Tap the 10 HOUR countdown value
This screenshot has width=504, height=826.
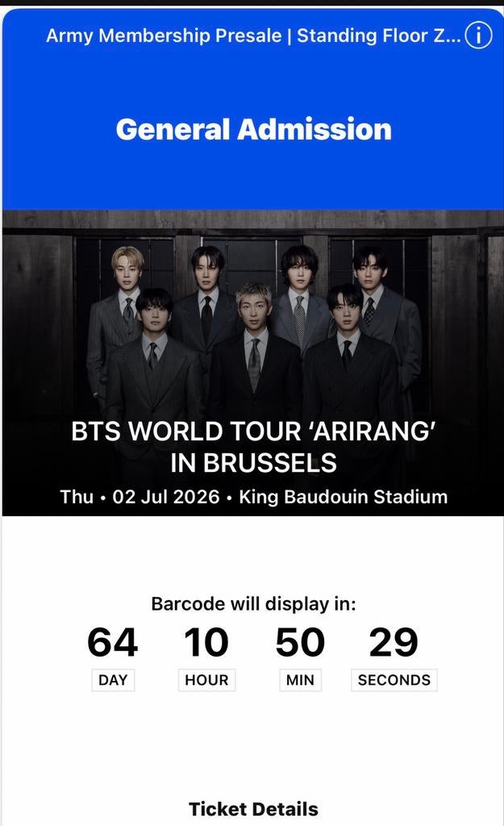(x=206, y=641)
